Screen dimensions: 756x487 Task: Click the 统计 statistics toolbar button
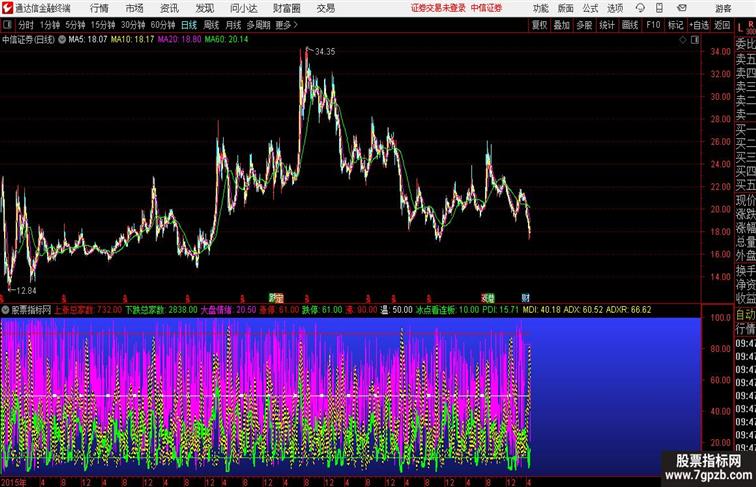(x=607, y=25)
